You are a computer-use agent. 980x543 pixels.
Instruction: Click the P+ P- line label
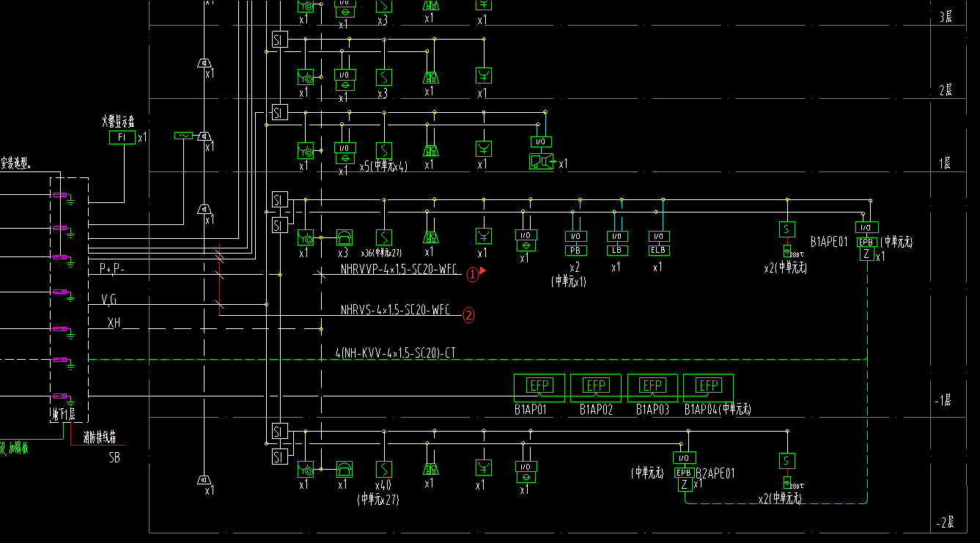(x=112, y=270)
